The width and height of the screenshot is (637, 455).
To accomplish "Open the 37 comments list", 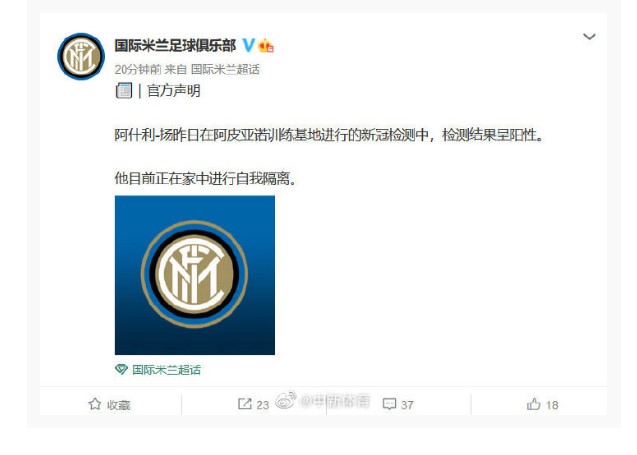I will (x=407, y=405).
